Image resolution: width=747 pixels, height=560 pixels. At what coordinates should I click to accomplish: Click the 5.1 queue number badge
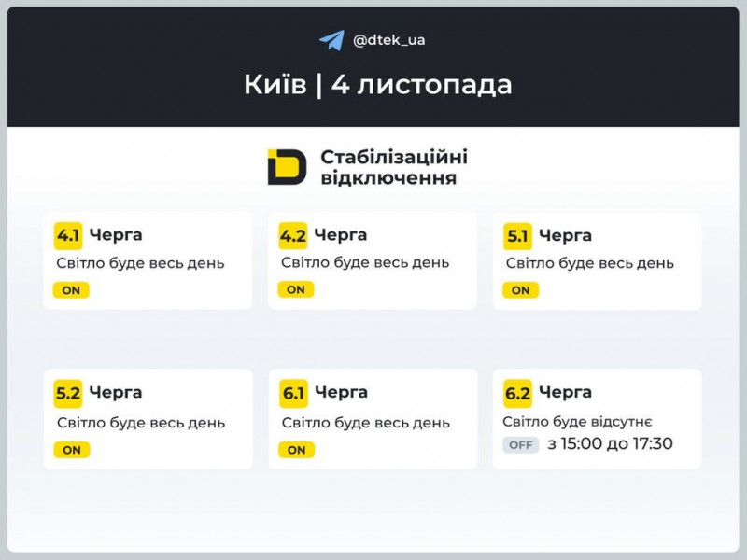coord(518,236)
